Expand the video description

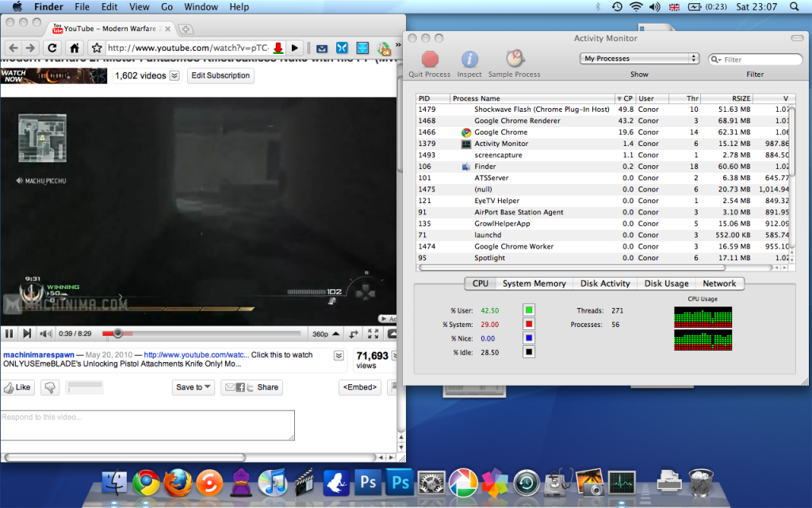(x=339, y=356)
